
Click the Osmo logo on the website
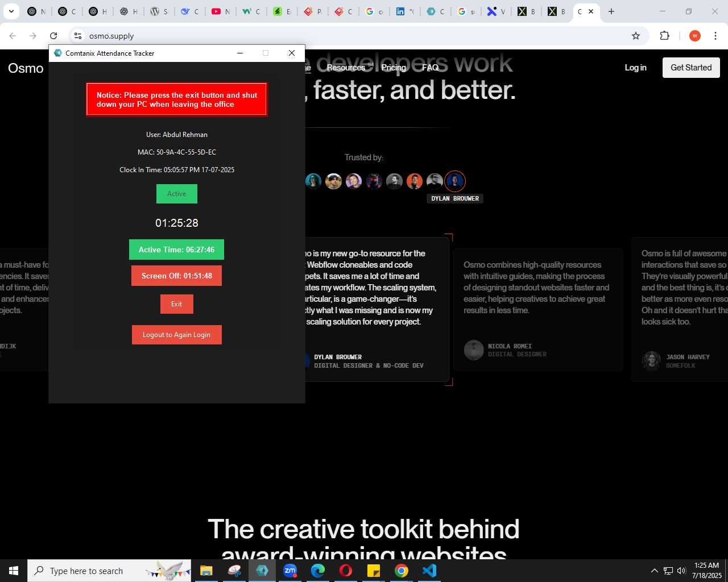(26, 68)
